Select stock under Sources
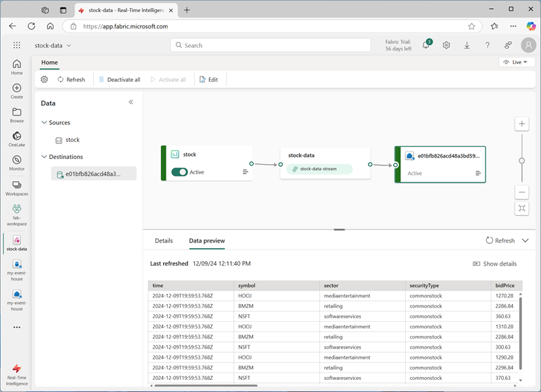This screenshot has height=392, width=541. tap(68, 140)
